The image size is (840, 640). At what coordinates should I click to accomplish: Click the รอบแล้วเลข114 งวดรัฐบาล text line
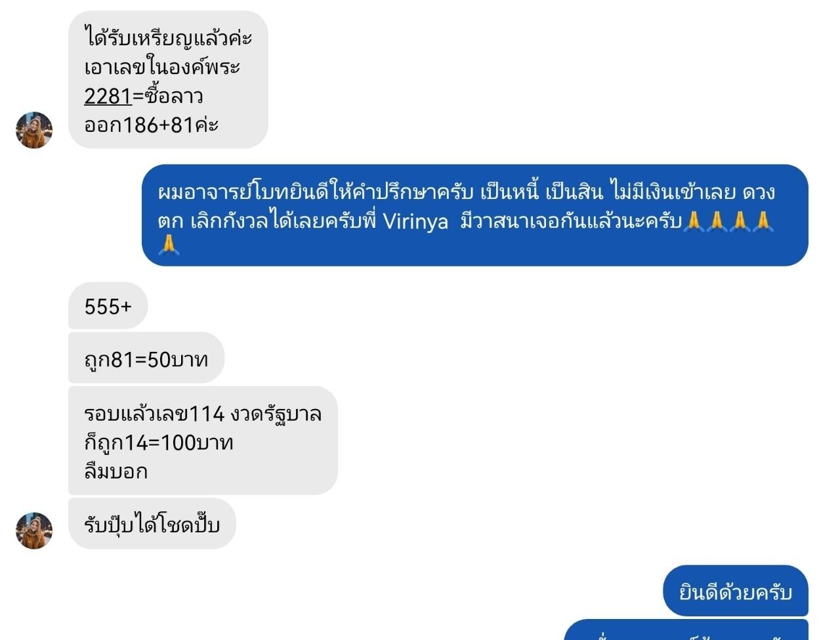tap(203, 414)
